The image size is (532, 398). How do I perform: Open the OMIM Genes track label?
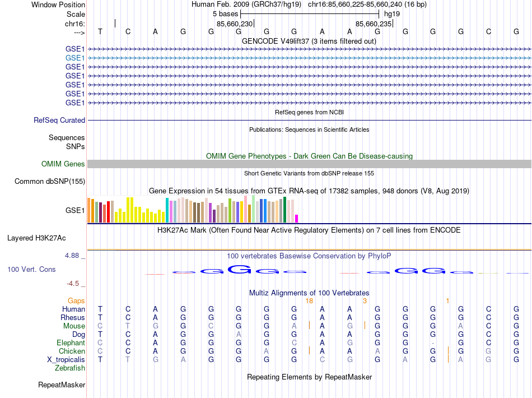(63, 164)
